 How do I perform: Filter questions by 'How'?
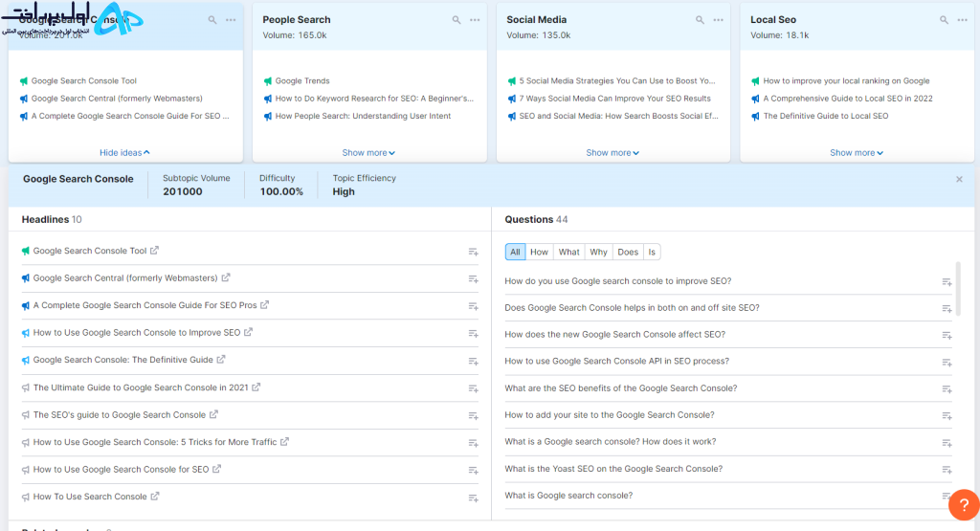(x=539, y=252)
